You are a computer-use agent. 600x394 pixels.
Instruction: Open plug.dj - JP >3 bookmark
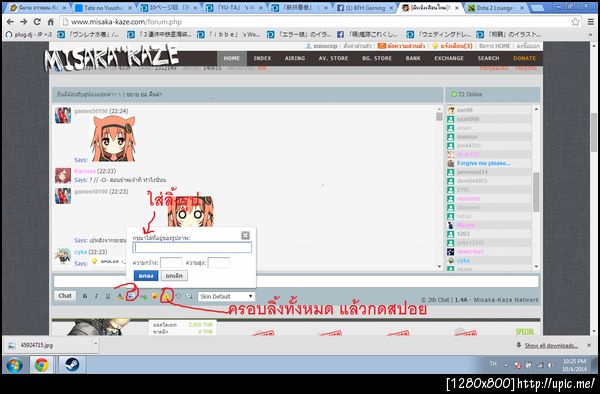point(29,34)
